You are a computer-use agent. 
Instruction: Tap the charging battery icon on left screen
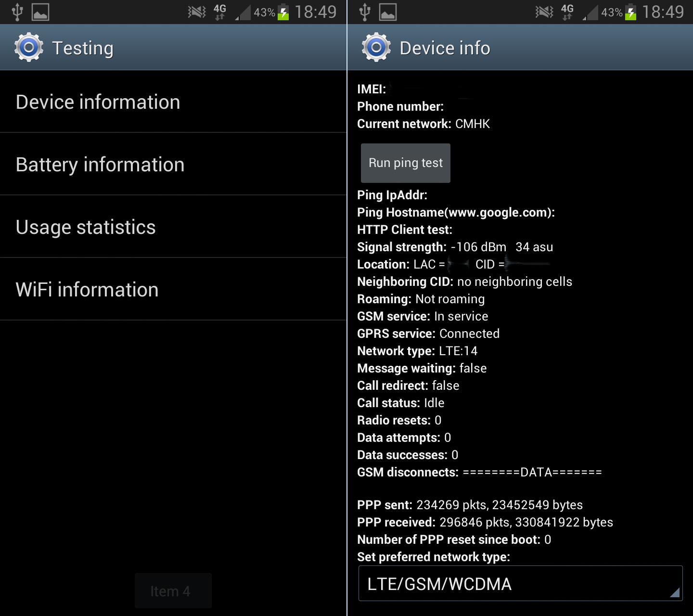pos(283,12)
